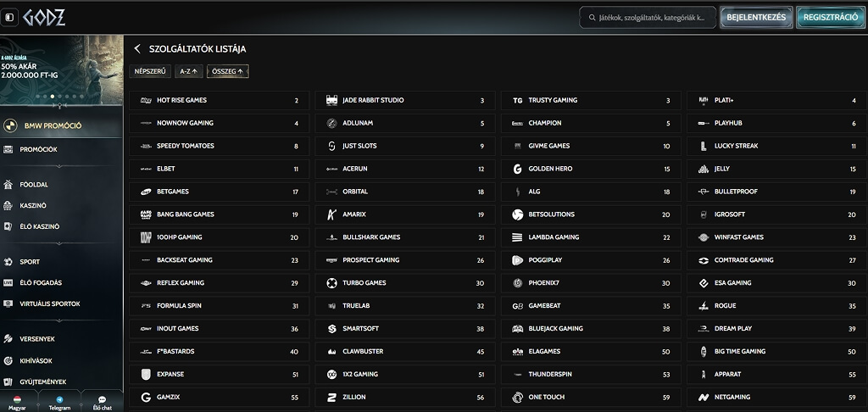Click the Gamzix G icon

coord(146,397)
